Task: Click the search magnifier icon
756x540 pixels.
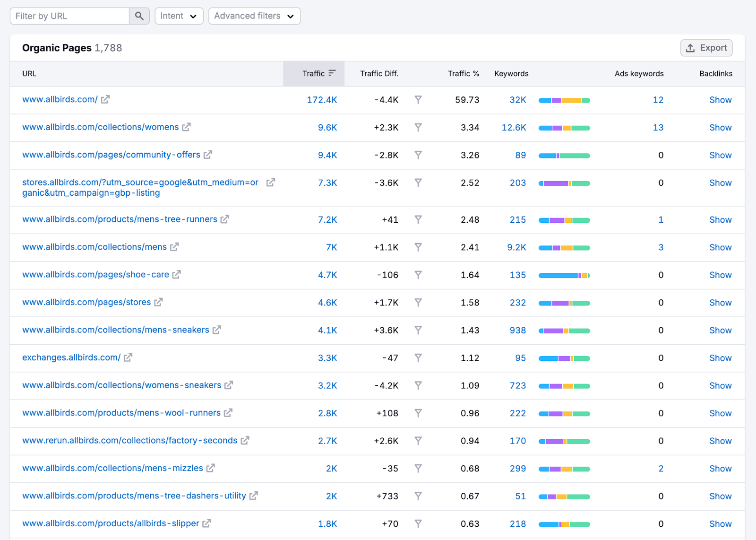Action: coord(139,16)
